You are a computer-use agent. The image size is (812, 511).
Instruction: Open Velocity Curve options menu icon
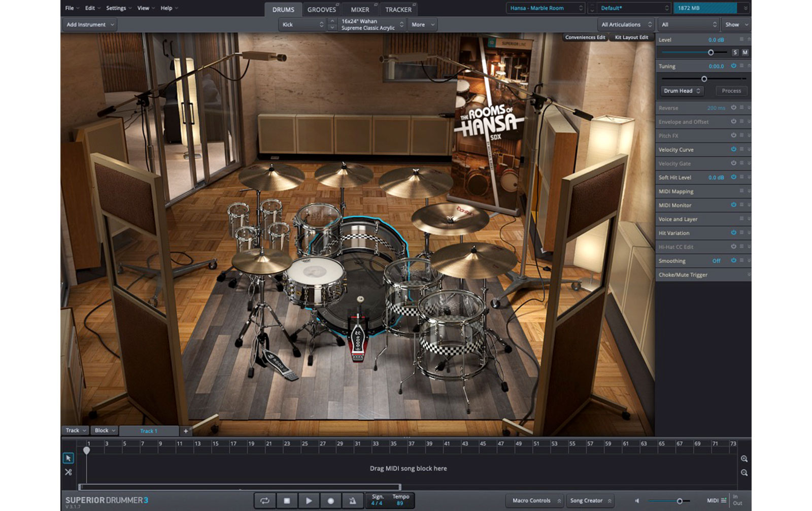tap(741, 149)
